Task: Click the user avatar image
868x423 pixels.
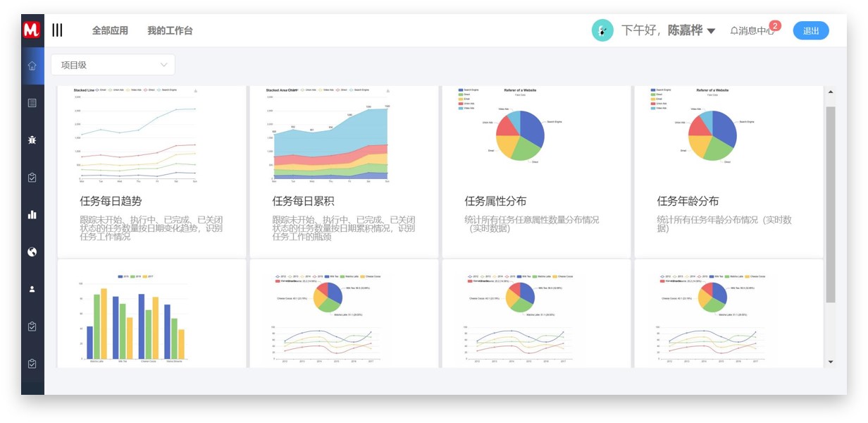Action: (602, 30)
